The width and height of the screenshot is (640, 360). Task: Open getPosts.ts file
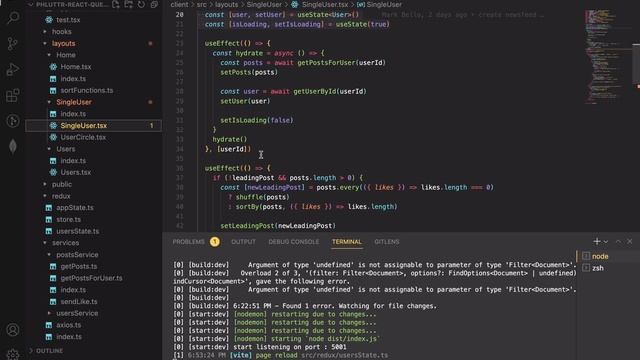coord(79,266)
